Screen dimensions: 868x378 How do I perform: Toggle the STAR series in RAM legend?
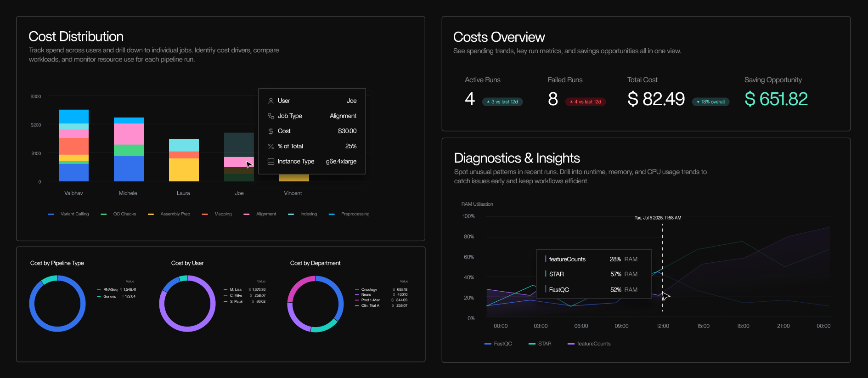540,344
